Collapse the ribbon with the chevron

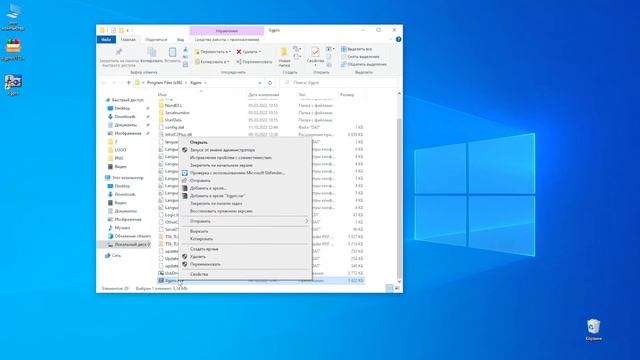click(391, 39)
